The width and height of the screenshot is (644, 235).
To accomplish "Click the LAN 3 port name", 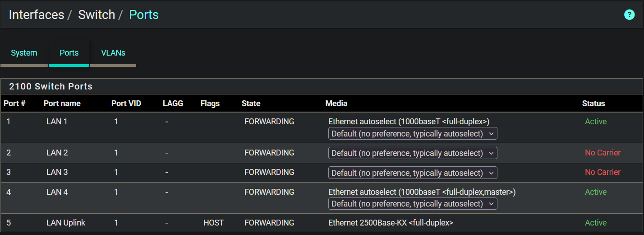I will [x=57, y=172].
